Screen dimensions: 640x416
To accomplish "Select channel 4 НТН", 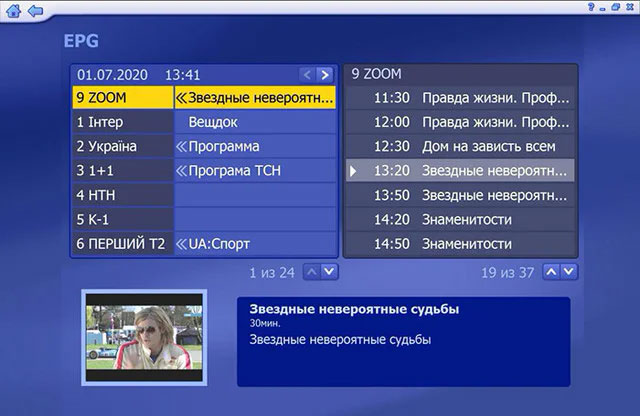I will pos(123,195).
